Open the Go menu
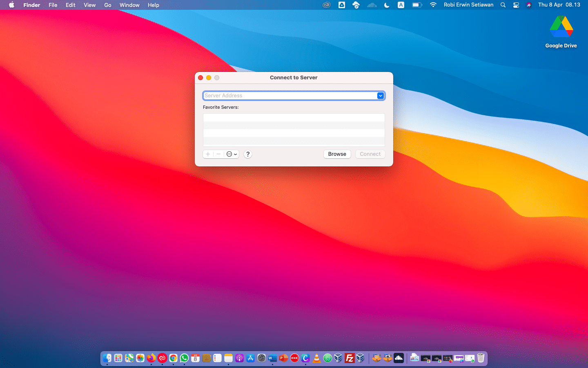588x368 pixels. click(x=108, y=5)
